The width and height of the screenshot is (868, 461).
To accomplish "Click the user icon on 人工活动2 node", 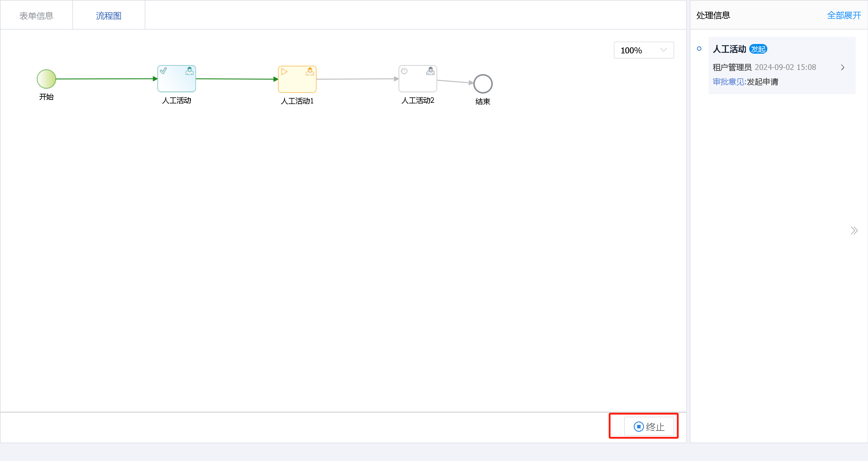I will click(x=430, y=71).
